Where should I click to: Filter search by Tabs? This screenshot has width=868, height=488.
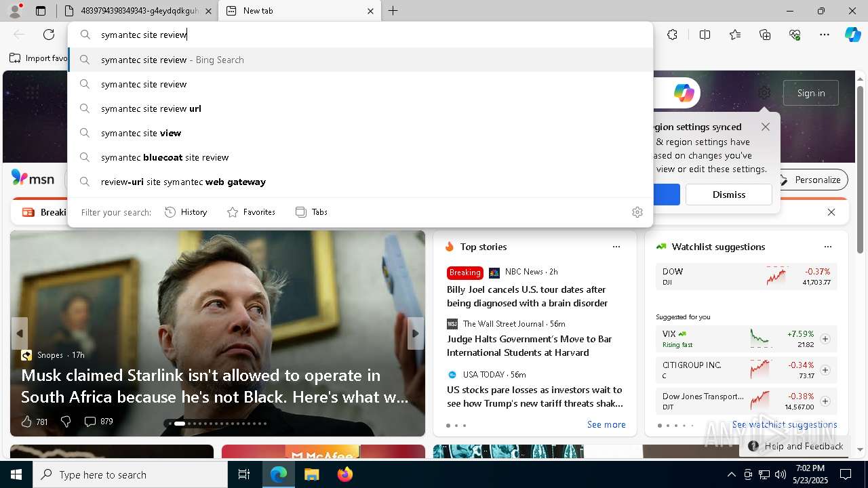click(311, 212)
